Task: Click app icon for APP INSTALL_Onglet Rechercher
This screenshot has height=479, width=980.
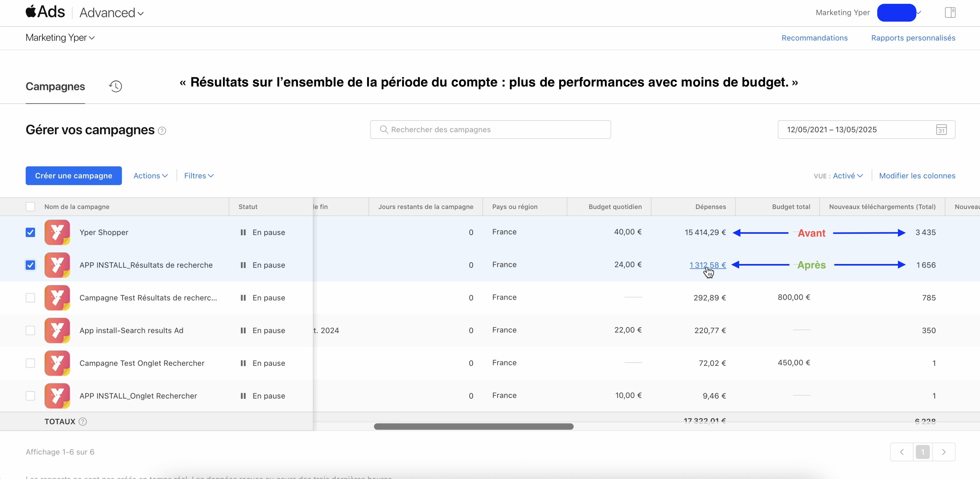Action: 57,396
